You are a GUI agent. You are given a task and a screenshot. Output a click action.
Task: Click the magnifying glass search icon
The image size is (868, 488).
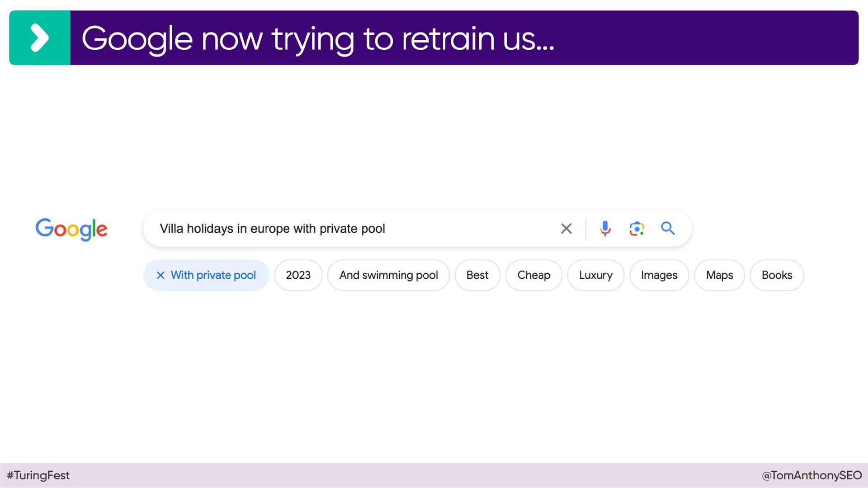(668, 229)
